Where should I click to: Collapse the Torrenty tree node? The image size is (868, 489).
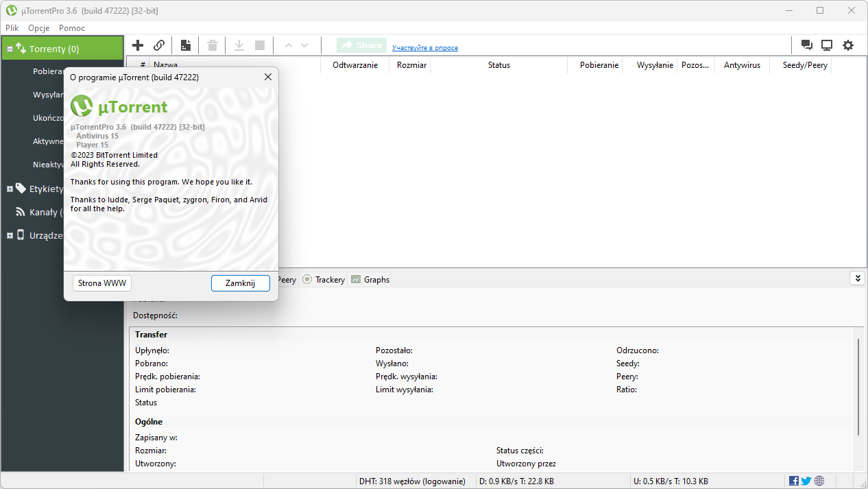coord(10,49)
